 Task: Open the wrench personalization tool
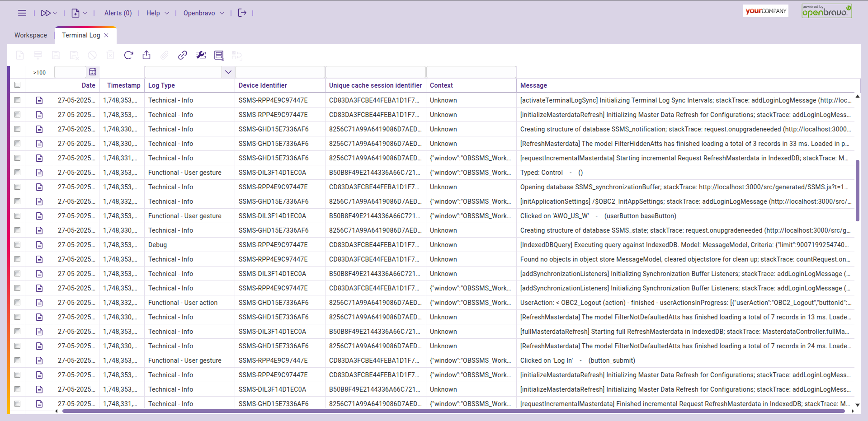pos(201,55)
